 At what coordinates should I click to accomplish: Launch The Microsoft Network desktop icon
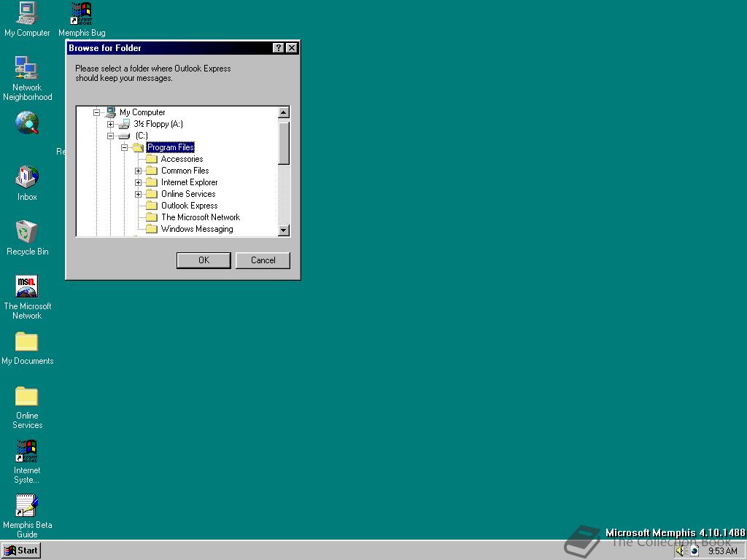[x=27, y=297]
